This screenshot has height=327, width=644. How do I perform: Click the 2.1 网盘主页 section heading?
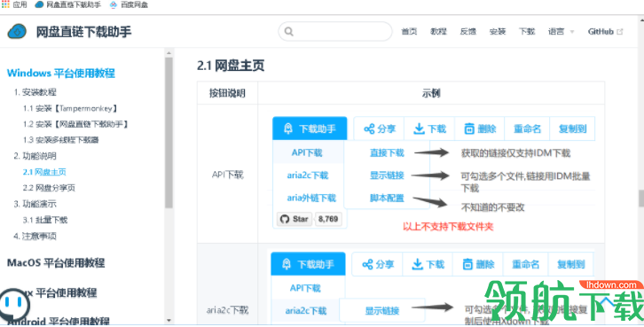(231, 66)
